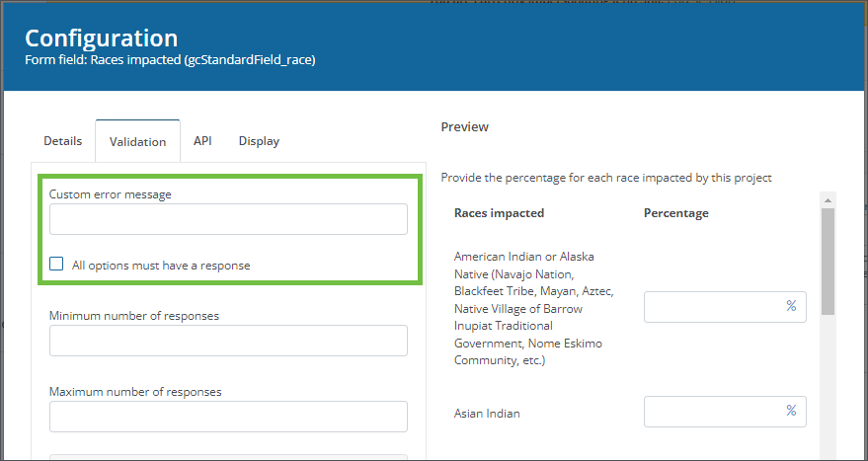Click percent symbol in Asian Indian row
Viewport: 868px width, 461px height.
[x=791, y=411]
